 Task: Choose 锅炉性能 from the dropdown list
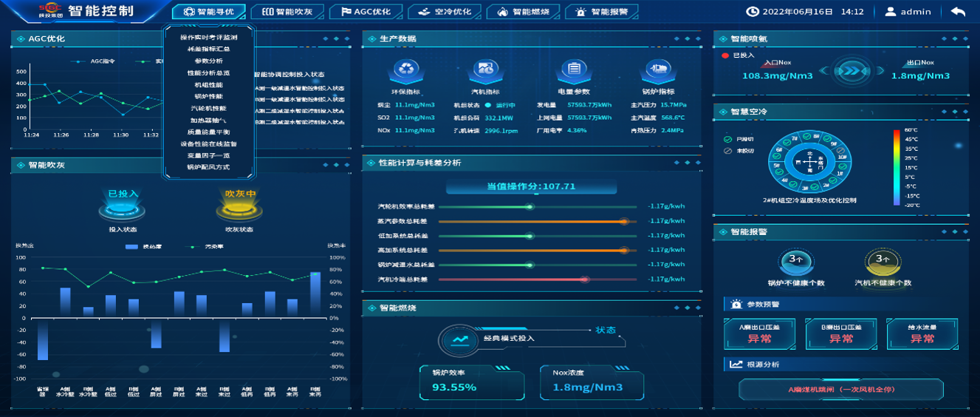click(208, 96)
